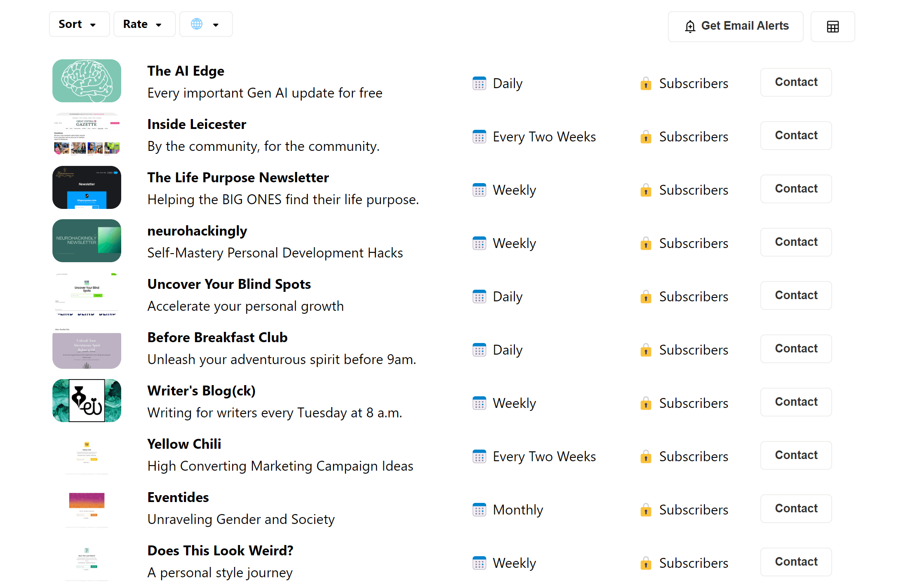This screenshot has height=588, width=900.
Task: Click the lock icon beside Yellow Chili Subscribers
Action: [645, 457]
